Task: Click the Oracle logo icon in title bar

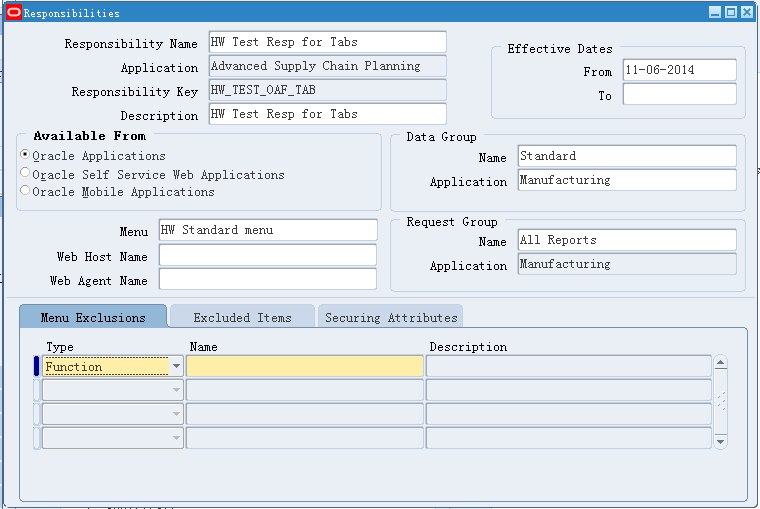Action: pyautogui.click(x=14, y=13)
